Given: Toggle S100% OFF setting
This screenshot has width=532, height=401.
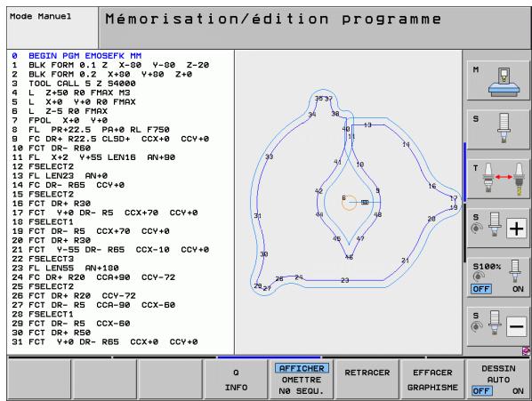Looking at the screenshot, I should (x=481, y=289).
